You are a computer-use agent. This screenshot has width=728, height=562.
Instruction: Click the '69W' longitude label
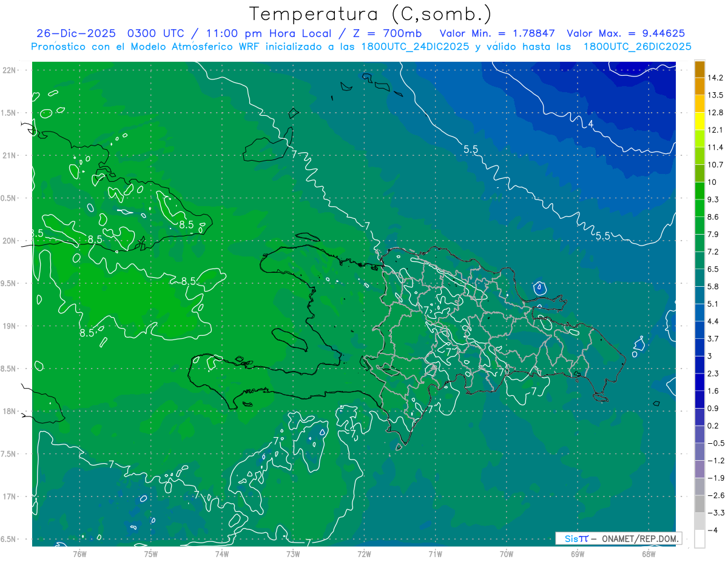pyautogui.click(x=578, y=554)
